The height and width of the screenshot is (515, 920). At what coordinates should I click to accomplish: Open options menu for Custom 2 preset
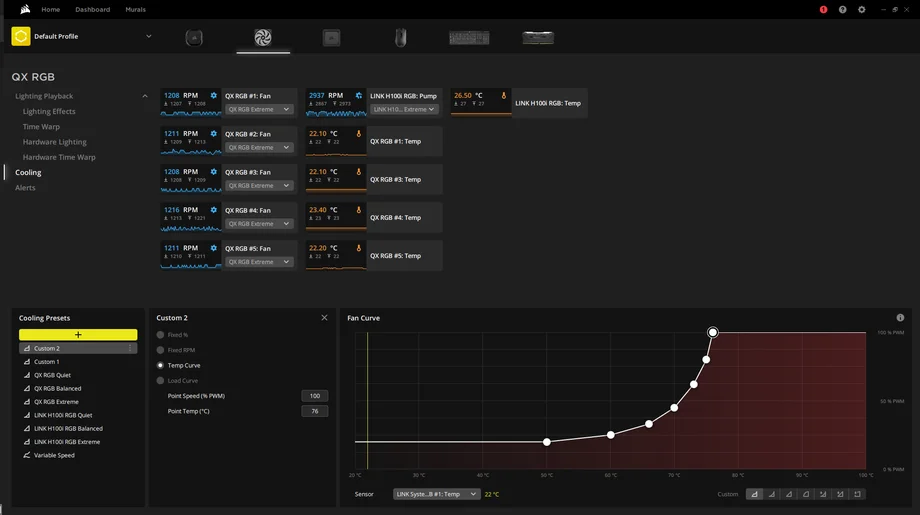[130, 348]
